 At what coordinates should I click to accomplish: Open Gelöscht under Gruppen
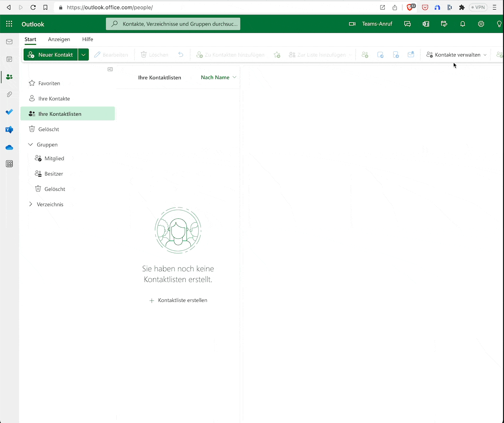(x=68, y=189)
